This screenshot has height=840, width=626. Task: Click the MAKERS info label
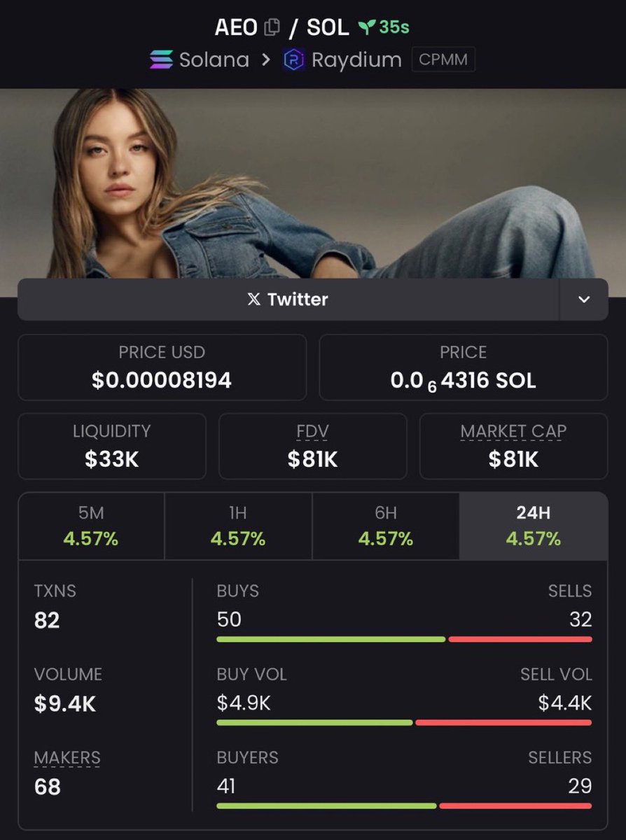tap(67, 757)
